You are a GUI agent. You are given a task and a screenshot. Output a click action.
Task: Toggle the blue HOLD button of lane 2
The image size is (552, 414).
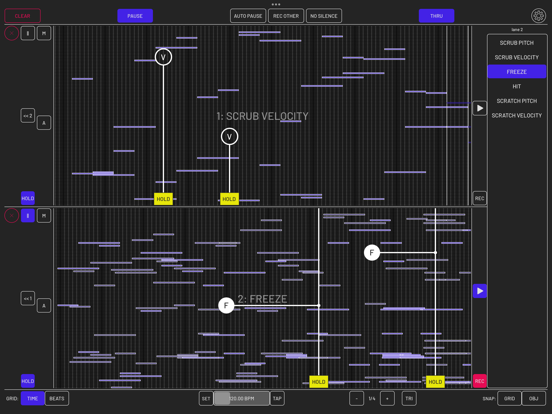[28, 381]
